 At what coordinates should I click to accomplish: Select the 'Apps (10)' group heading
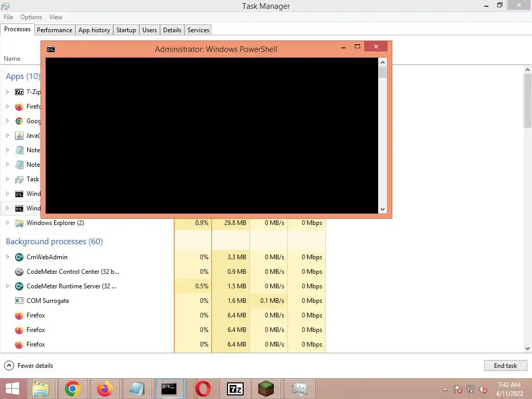(x=23, y=76)
